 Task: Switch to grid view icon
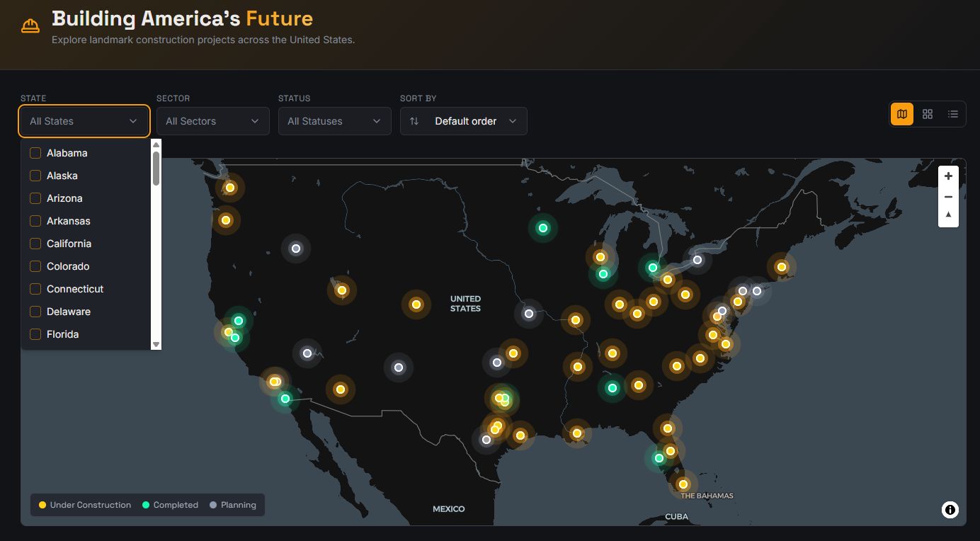coord(928,114)
